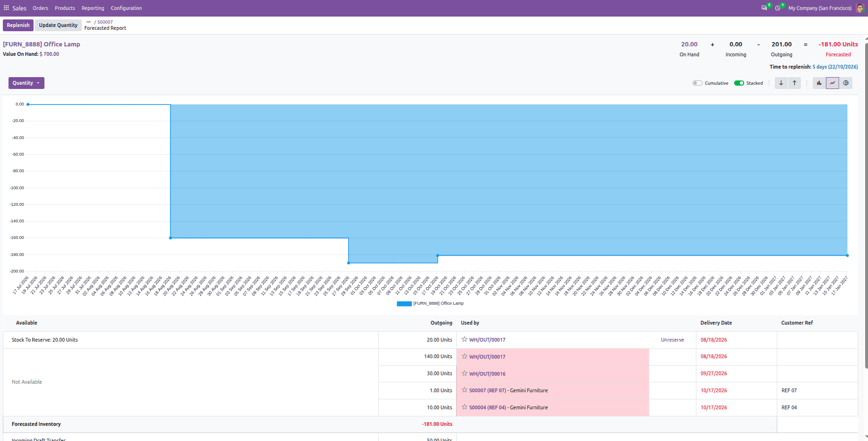
Task: Click the 0.00 Incoming value
Action: click(x=736, y=44)
